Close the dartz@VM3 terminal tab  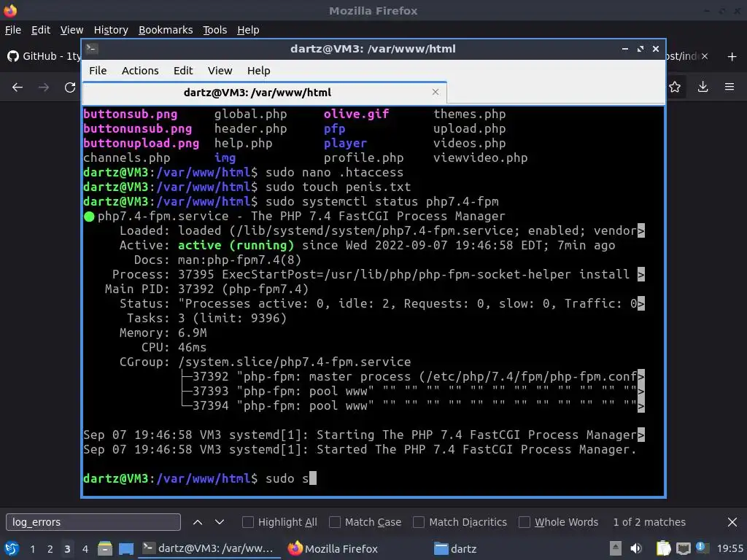436,92
